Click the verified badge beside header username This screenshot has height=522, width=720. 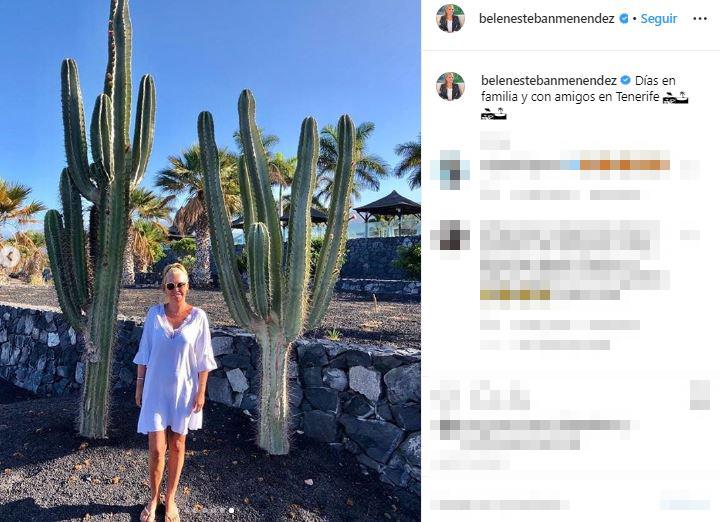[624, 19]
